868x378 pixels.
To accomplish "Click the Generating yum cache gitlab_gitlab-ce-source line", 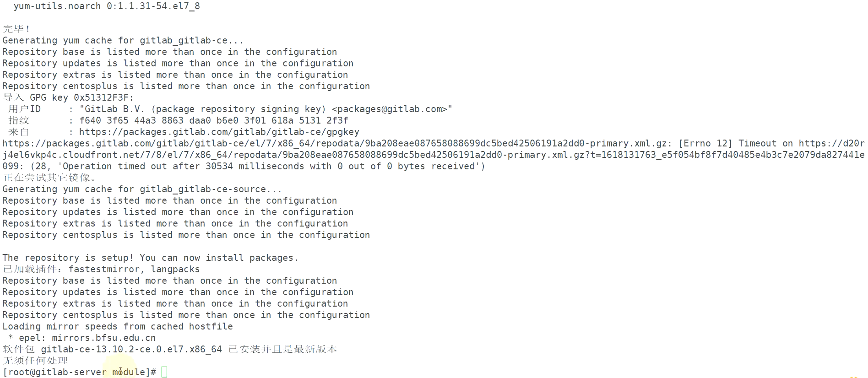I will [x=142, y=189].
